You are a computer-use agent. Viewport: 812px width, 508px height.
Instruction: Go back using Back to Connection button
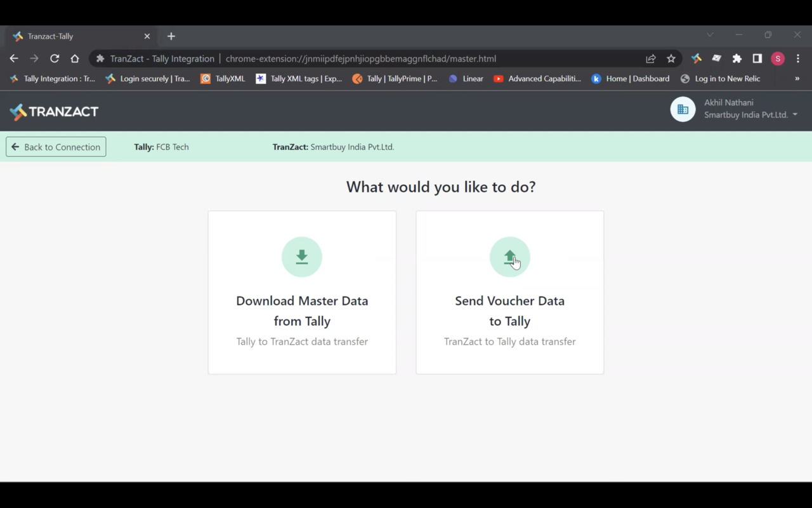click(56, 147)
